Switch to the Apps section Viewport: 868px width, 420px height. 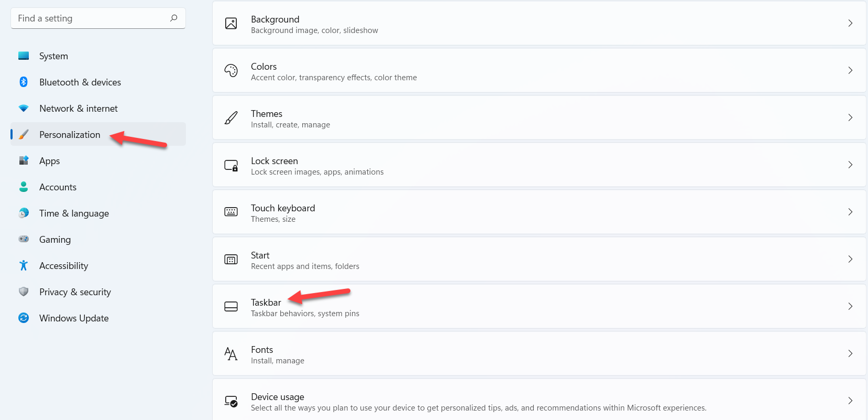point(49,161)
